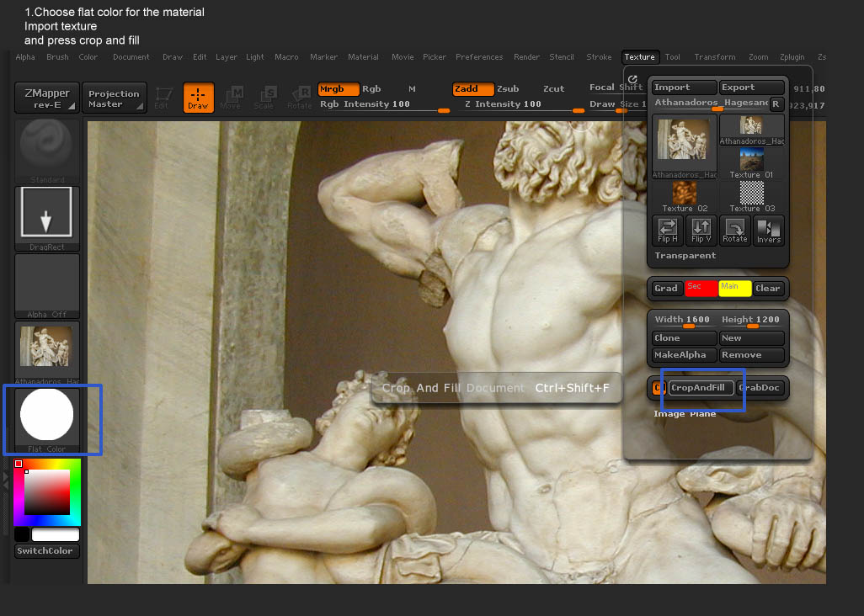Select the white main color swatch
The height and width of the screenshot is (616, 864).
click(x=56, y=534)
